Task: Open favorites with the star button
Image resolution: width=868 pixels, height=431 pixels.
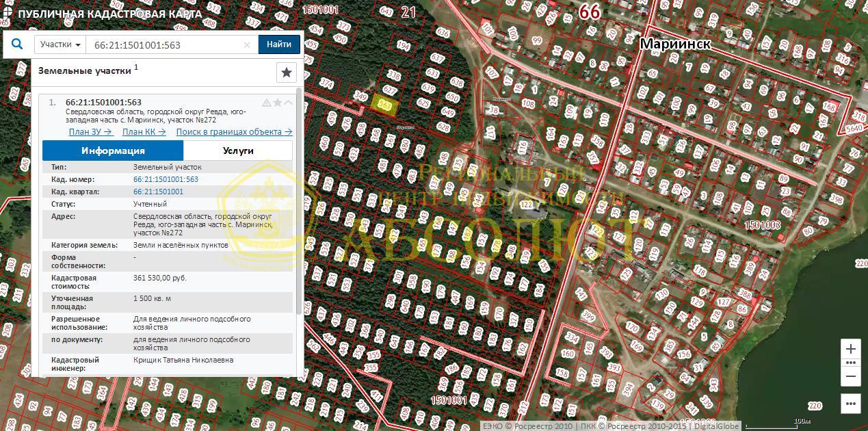Action: tap(287, 72)
